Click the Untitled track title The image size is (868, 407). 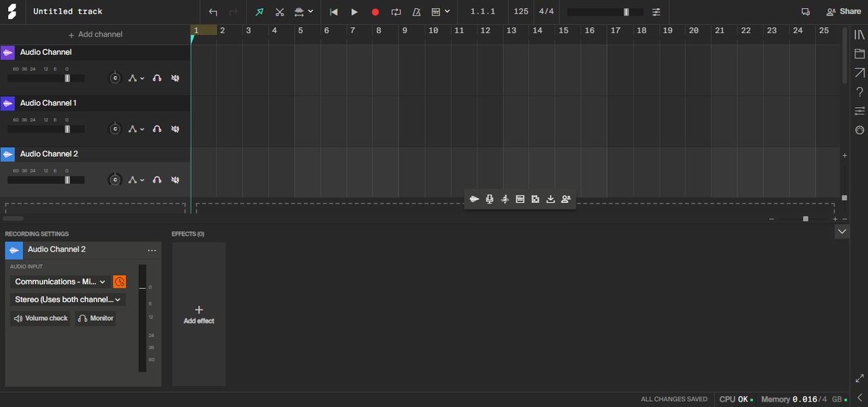tap(68, 12)
